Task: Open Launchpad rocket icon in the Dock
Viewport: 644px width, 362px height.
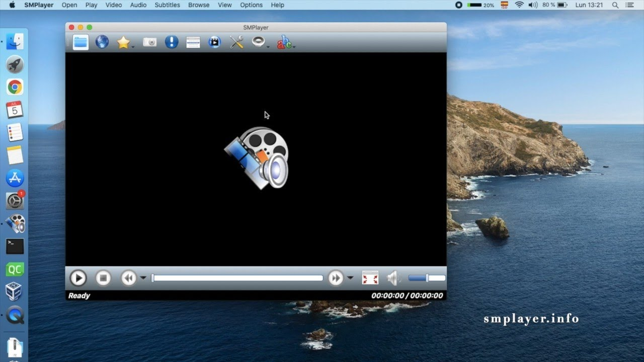Action: pos(15,64)
